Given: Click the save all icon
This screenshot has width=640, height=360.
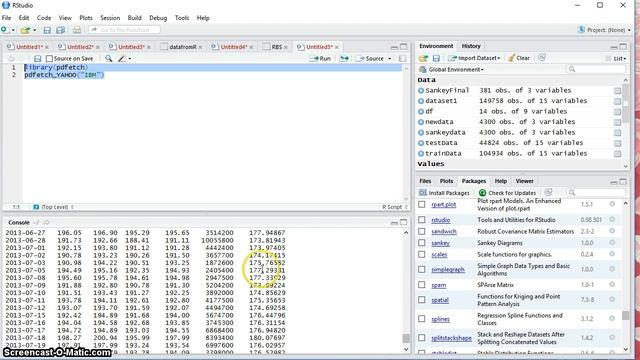Looking at the screenshot, I should pos(60,30).
